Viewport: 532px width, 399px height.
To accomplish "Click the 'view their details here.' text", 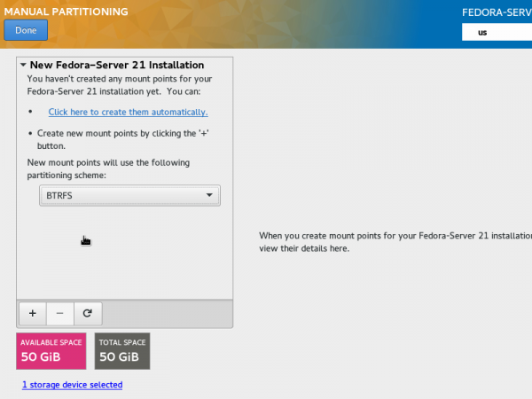I will pyautogui.click(x=304, y=248).
